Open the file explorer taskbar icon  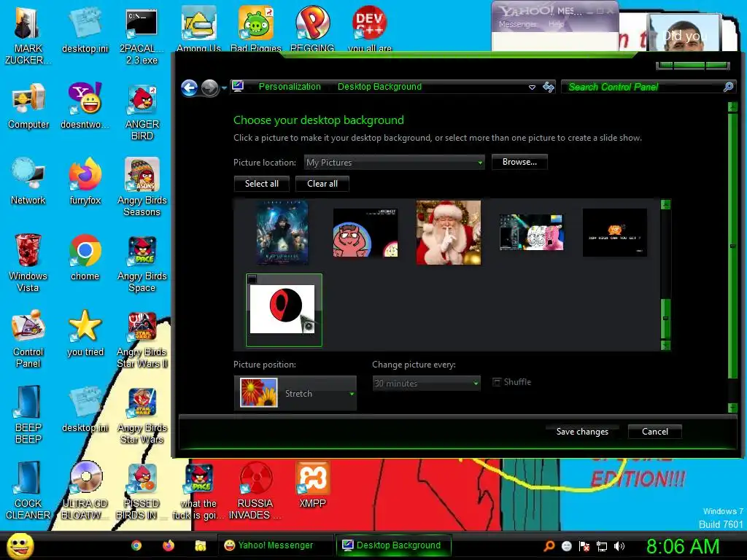(x=200, y=545)
